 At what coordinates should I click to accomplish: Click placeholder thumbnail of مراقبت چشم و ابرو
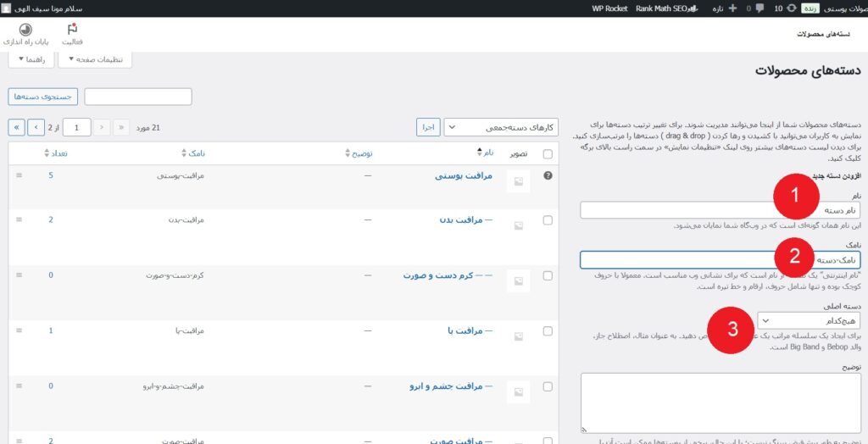(x=519, y=392)
